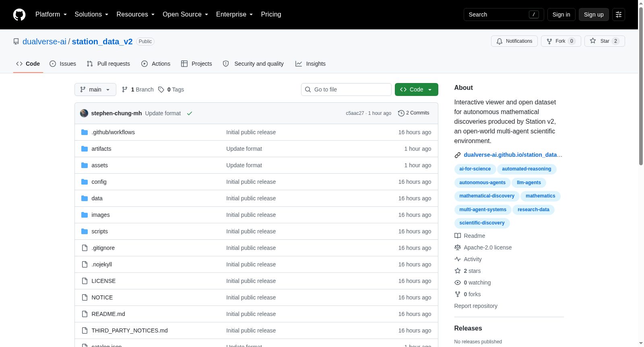Open the Actions tab
Screen dimensions: 644x347
tap(156, 64)
